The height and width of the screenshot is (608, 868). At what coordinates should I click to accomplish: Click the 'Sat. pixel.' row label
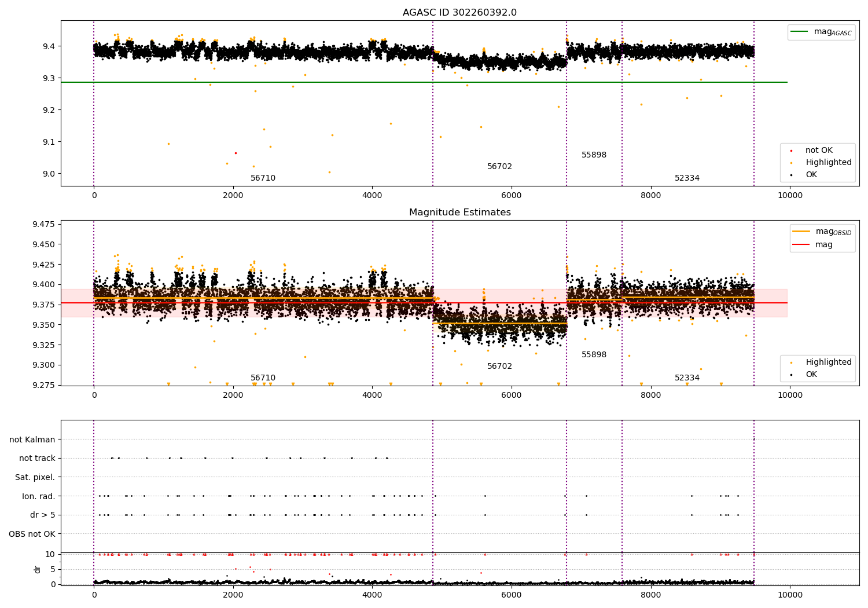(x=35, y=477)
